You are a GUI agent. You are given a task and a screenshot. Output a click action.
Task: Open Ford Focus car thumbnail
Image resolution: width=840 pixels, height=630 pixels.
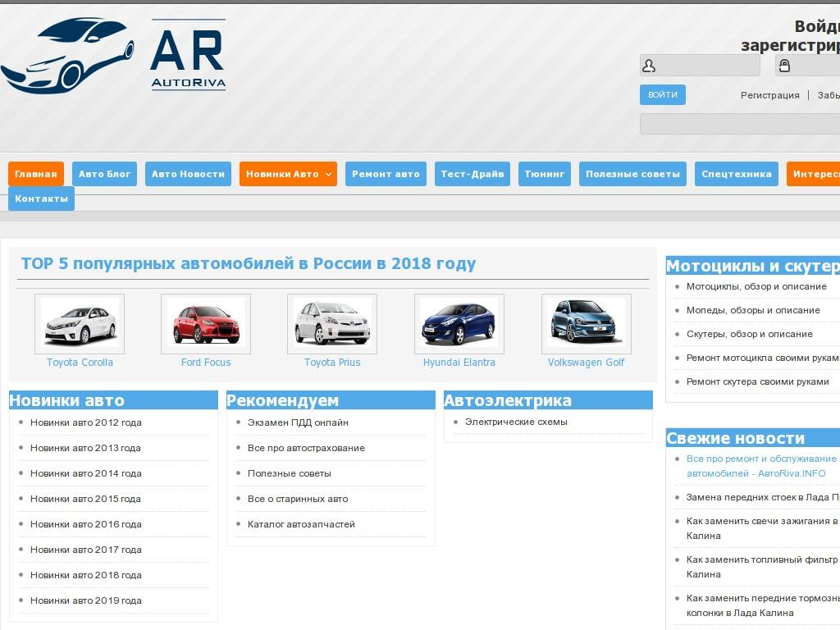click(206, 323)
